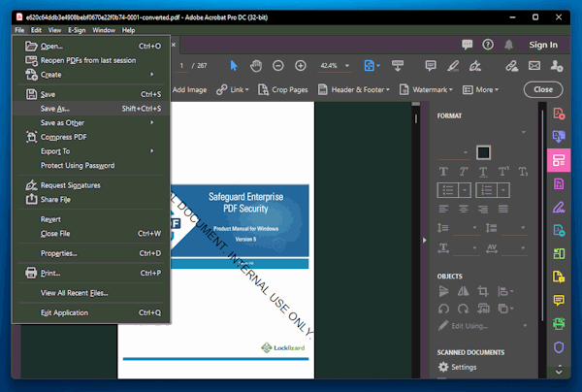The image size is (582, 392).
Task: Open the Link dropdown
Action: pyautogui.click(x=233, y=90)
